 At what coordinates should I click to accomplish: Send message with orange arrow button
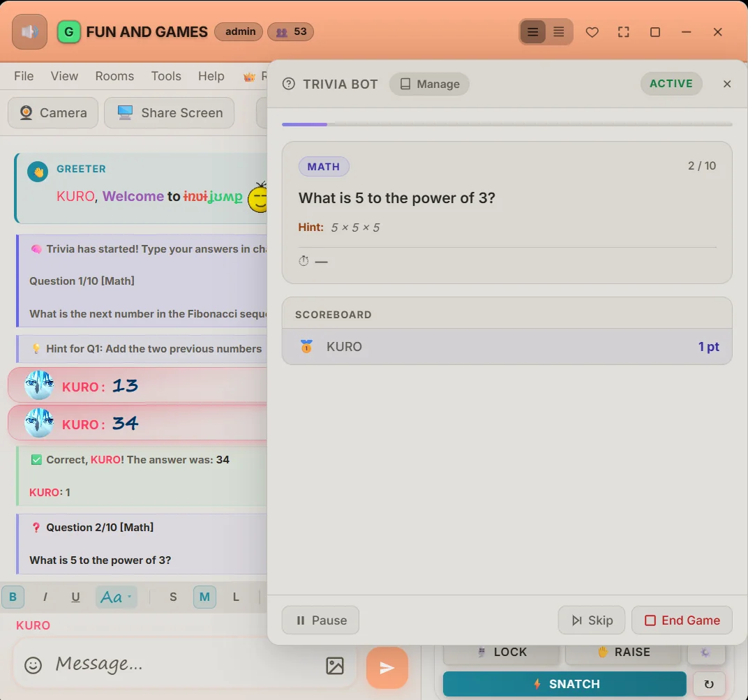387,668
